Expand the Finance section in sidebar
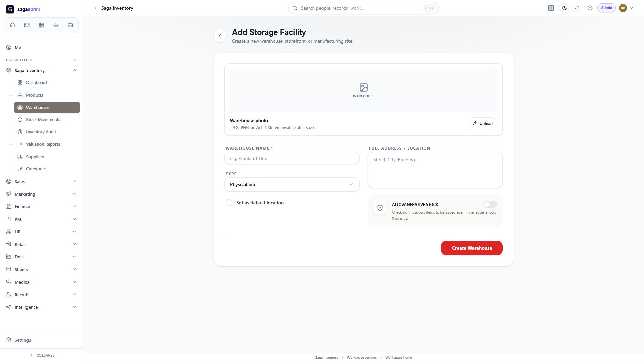Viewport: 644px width, 362px height. pos(41,206)
